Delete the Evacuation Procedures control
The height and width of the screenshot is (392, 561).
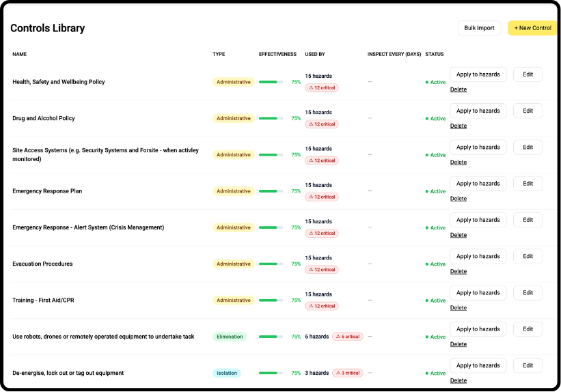click(459, 272)
